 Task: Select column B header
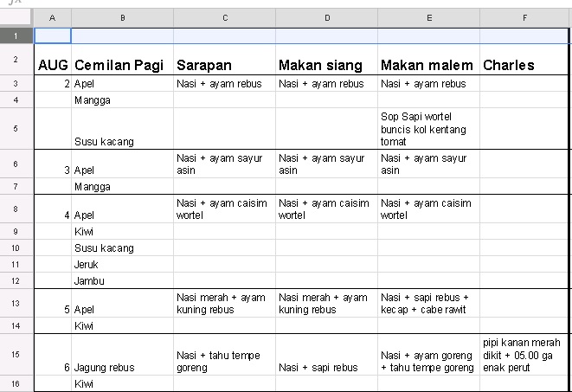pyautogui.click(x=123, y=18)
